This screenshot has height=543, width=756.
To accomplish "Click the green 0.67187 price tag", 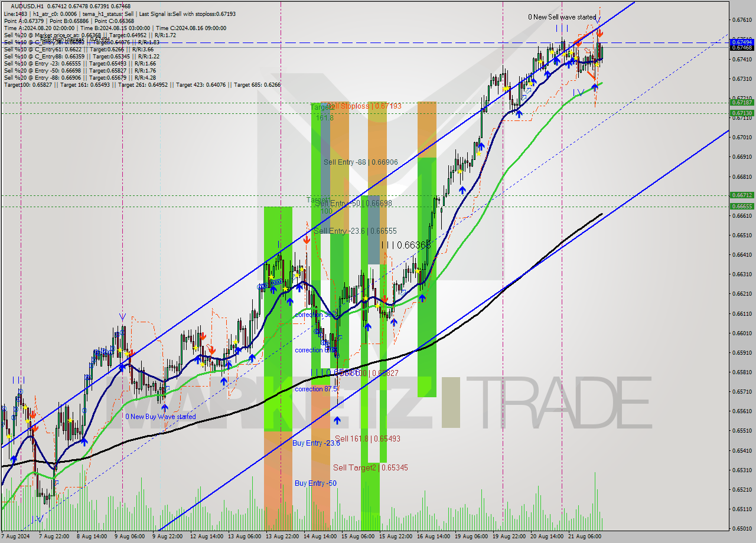I will tap(742, 103).
